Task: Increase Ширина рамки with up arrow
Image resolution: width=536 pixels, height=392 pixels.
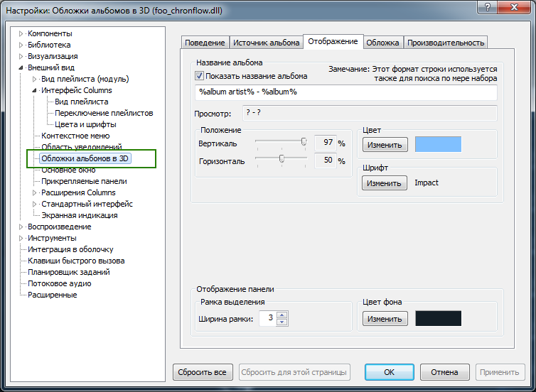Action: point(282,315)
